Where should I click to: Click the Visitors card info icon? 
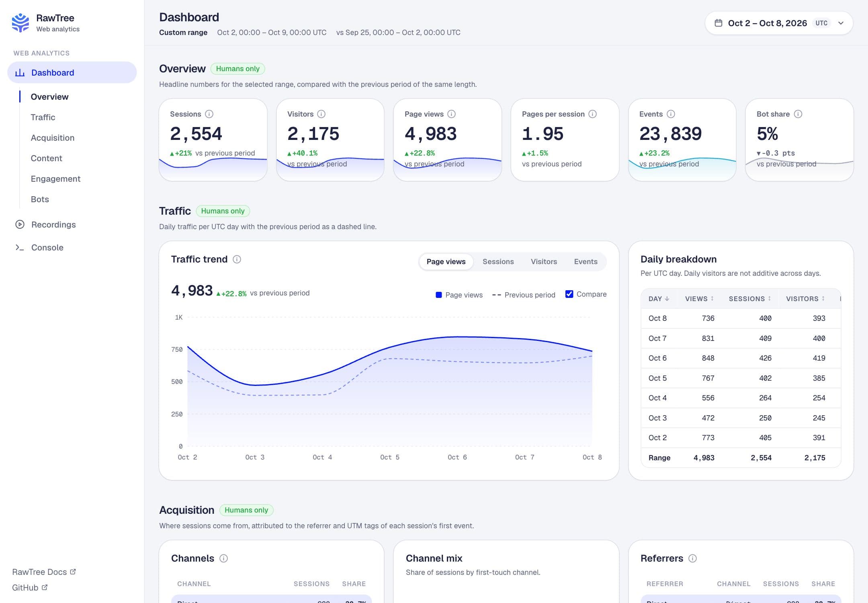[321, 114]
